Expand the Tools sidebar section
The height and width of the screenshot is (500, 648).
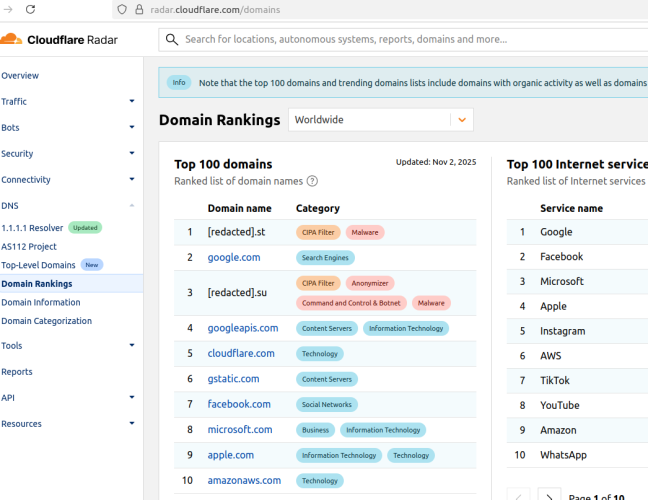point(132,346)
